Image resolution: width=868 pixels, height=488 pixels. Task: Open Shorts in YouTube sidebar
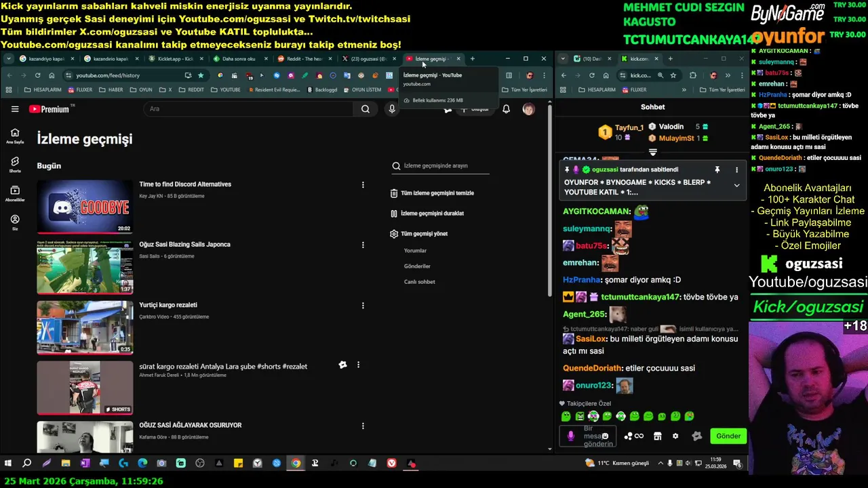tap(15, 164)
